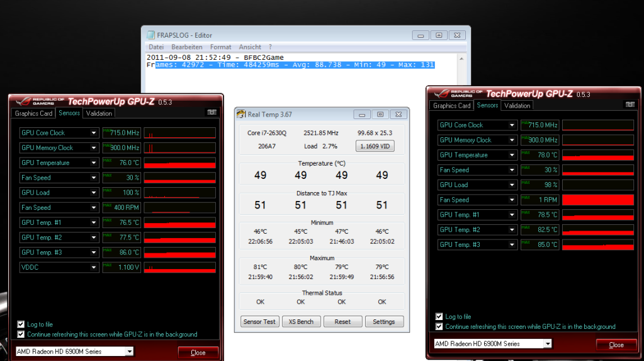Toggle background refresh checkbox in left GPU-Z
The image size is (644, 361).
coord(21,335)
